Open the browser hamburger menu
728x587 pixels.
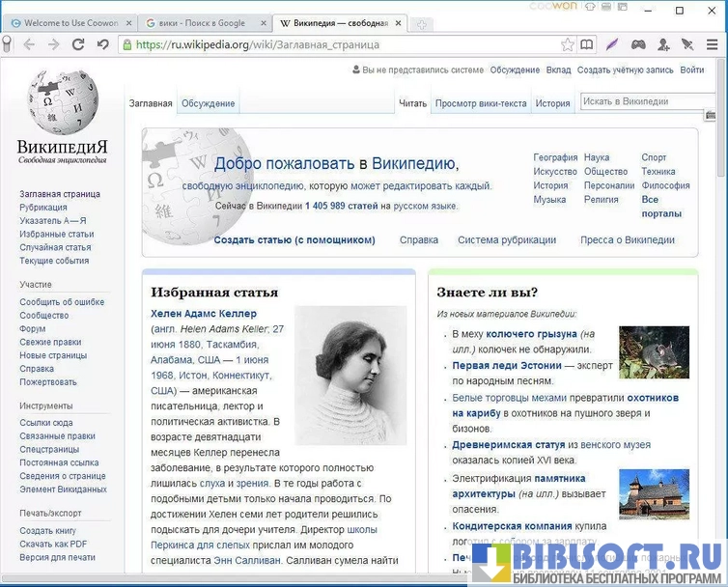click(x=713, y=44)
